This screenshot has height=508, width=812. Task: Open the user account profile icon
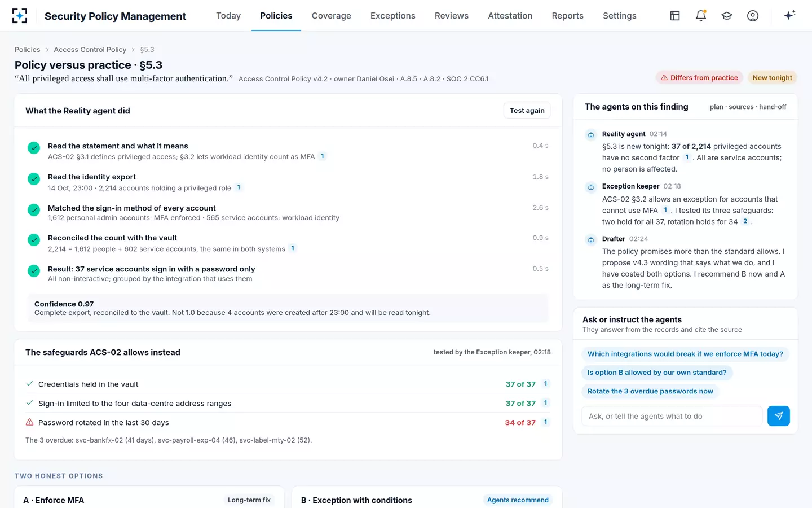[x=753, y=16]
